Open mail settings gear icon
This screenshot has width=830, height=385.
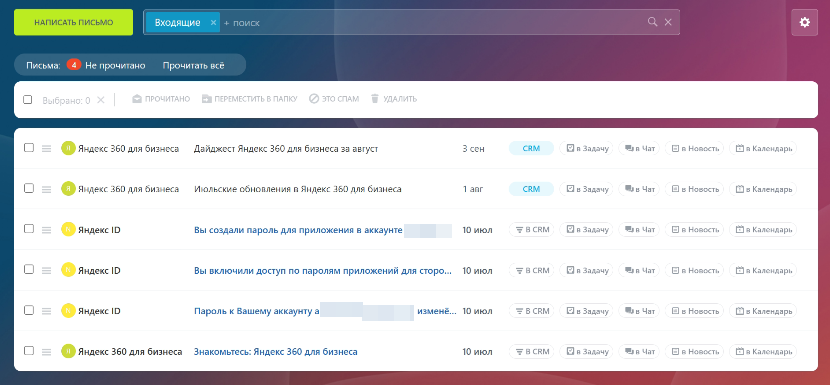click(x=805, y=22)
